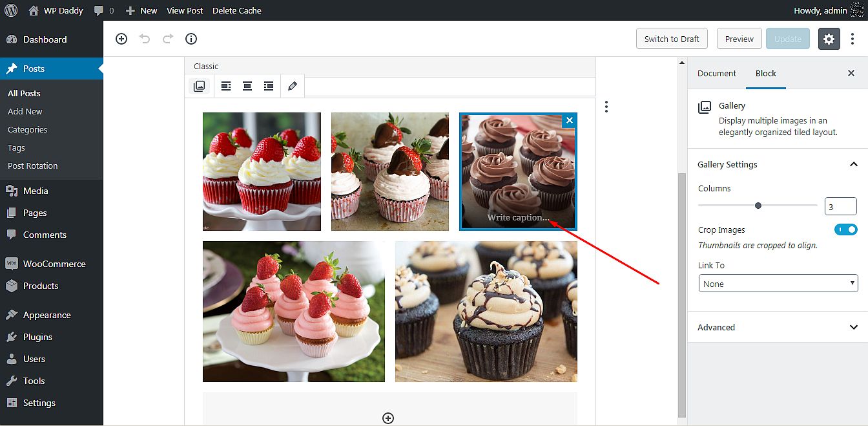Open the Tools menu

[x=52, y=381]
